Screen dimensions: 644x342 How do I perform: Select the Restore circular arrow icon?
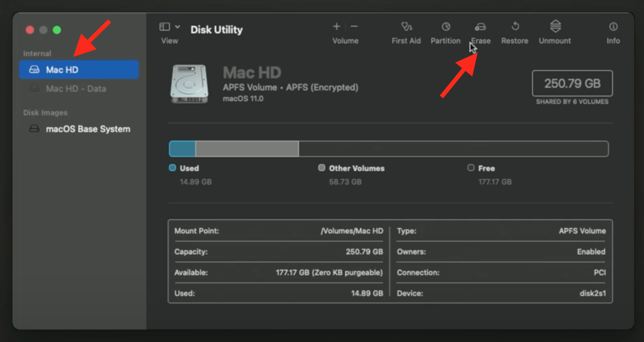[515, 27]
